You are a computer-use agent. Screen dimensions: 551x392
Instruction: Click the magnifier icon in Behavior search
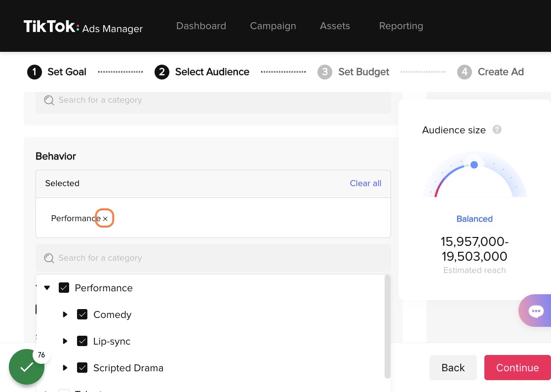[x=49, y=258]
